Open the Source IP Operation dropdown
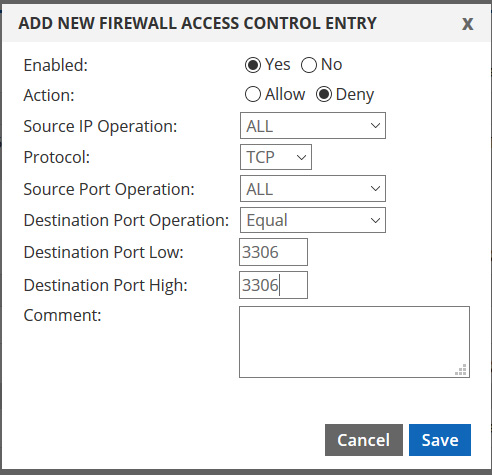 tap(313, 126)
